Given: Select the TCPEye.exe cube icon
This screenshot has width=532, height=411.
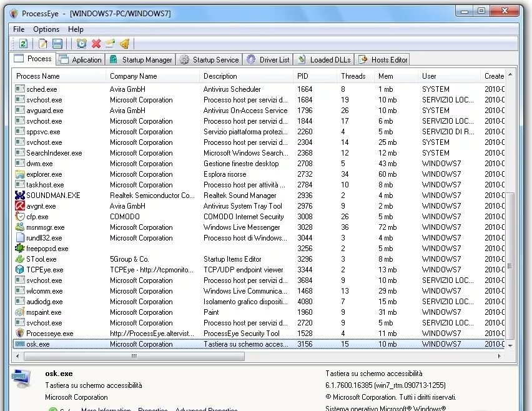Looking at the screenshot, I should (x=20, y=269).
